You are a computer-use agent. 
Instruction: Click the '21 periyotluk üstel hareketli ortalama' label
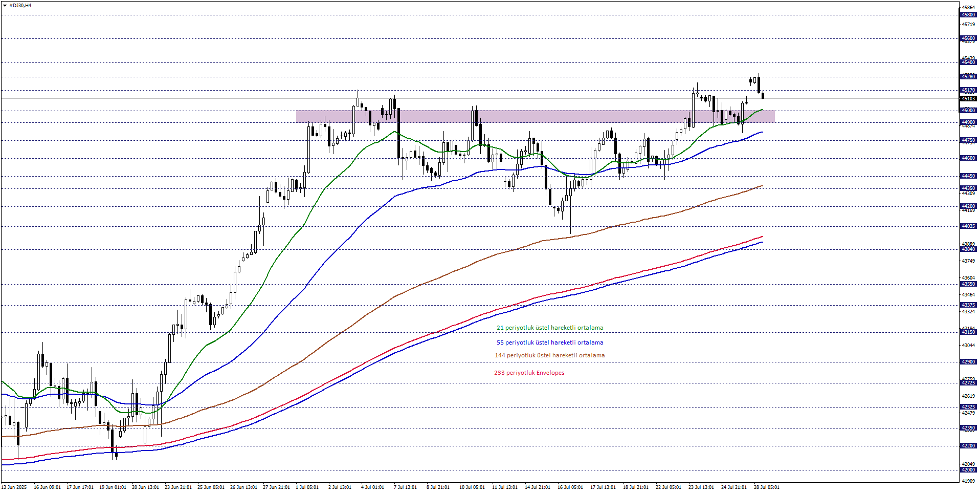click(x=550, y=328)
